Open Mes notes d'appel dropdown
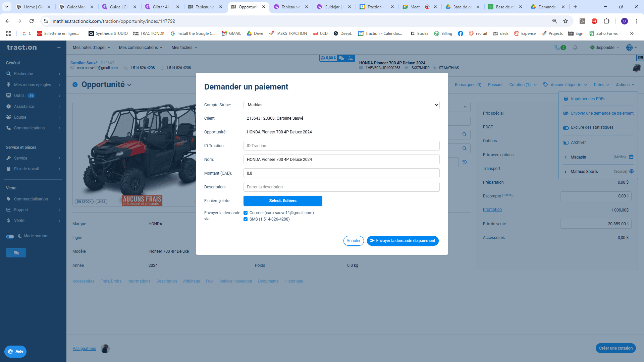Image resolution: width=644 pixels, height=362 pixels. click(x=91, y=48)
